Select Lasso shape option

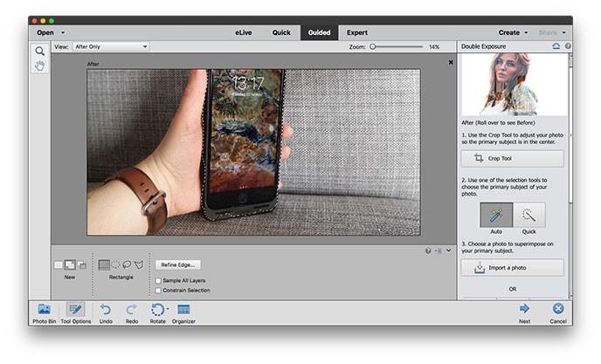pyautogui.click(x=127, y=264)
